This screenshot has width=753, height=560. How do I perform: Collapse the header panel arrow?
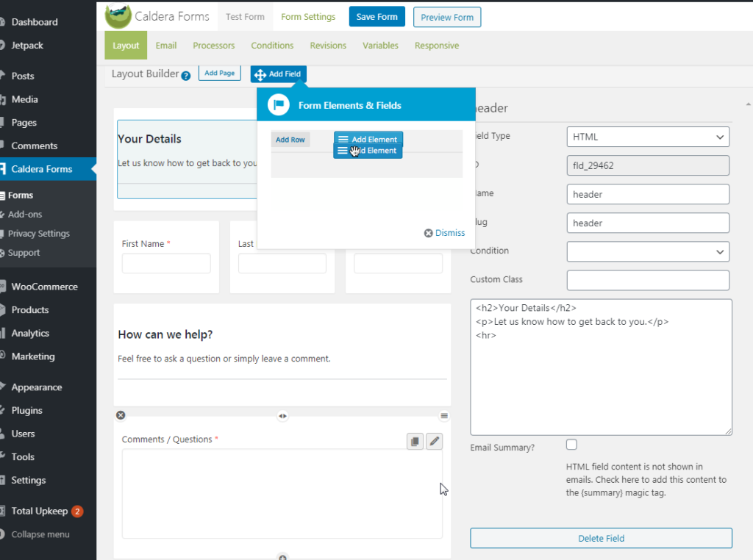pyautogui.click(x=748, y=104)
